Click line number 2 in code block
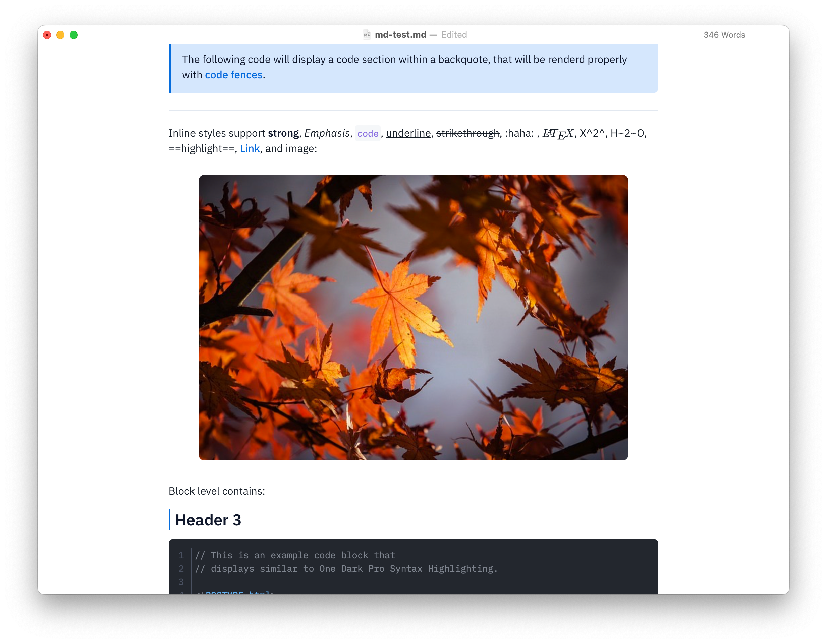Viewport: 827px width, 644px height. pyautogui.click(x=181, y=568)
